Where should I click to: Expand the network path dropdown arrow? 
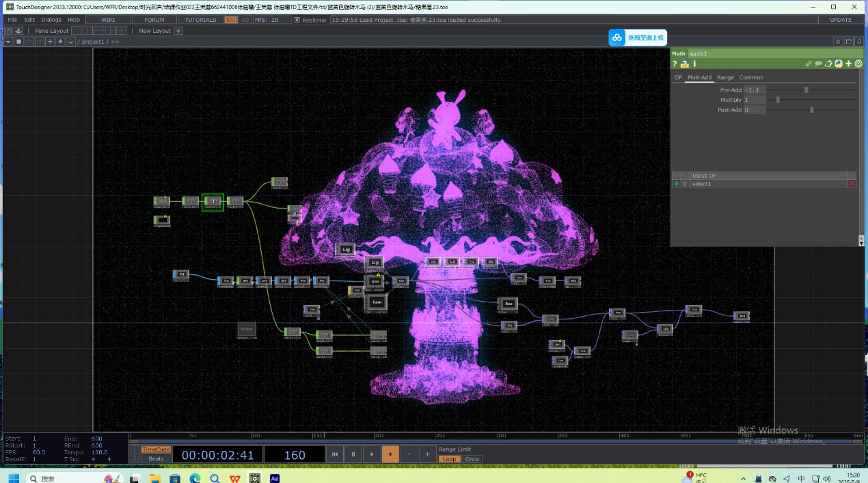(8, 42)
